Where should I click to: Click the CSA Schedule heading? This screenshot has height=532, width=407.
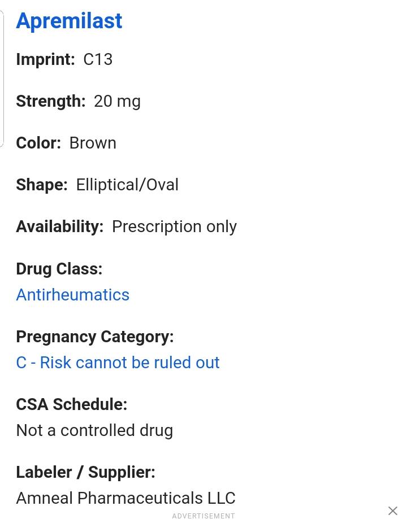tap(71, 404)
